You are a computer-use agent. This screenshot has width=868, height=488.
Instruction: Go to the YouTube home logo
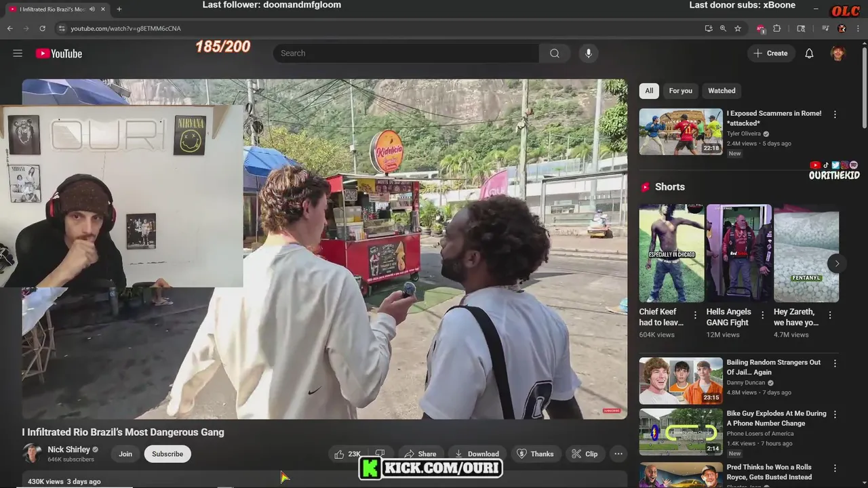59,54
